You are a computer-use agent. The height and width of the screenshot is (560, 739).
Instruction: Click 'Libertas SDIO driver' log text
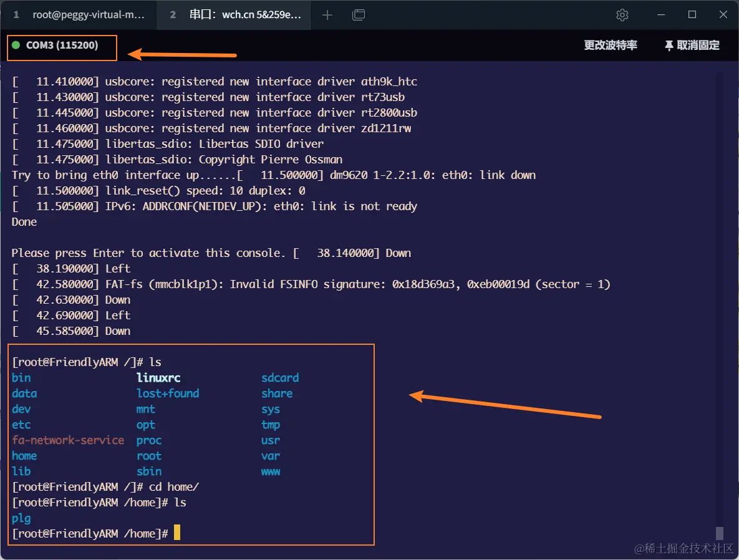[261, 143]
